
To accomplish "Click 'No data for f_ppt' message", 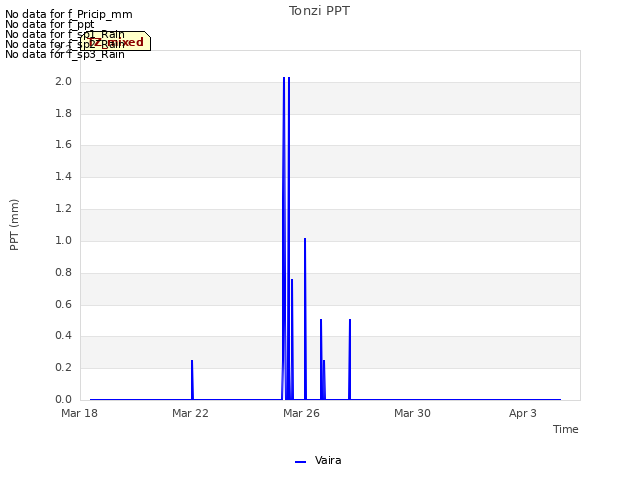I will (50, 24).
